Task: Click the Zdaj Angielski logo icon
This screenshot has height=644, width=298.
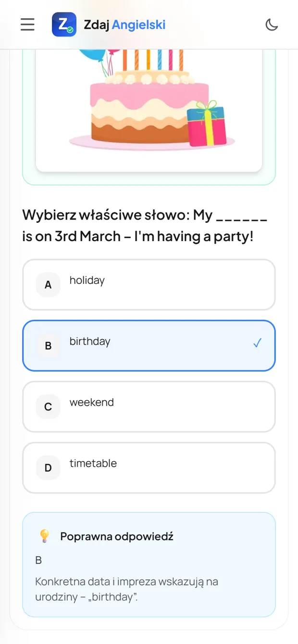Action: [64, 24]
